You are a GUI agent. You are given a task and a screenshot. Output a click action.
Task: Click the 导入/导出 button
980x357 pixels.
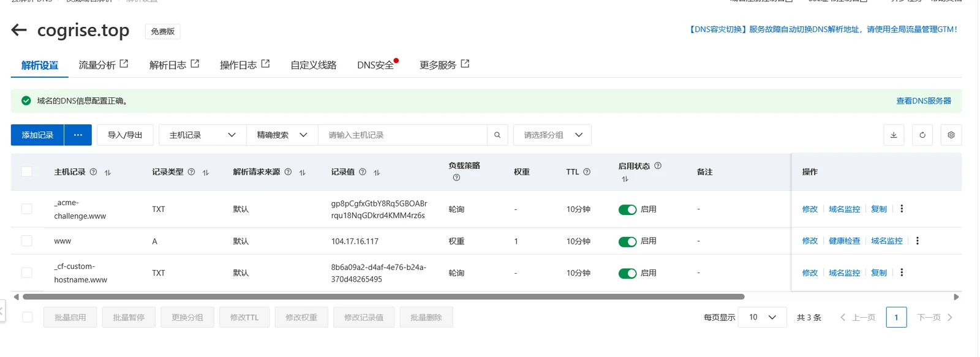point(125,135)
